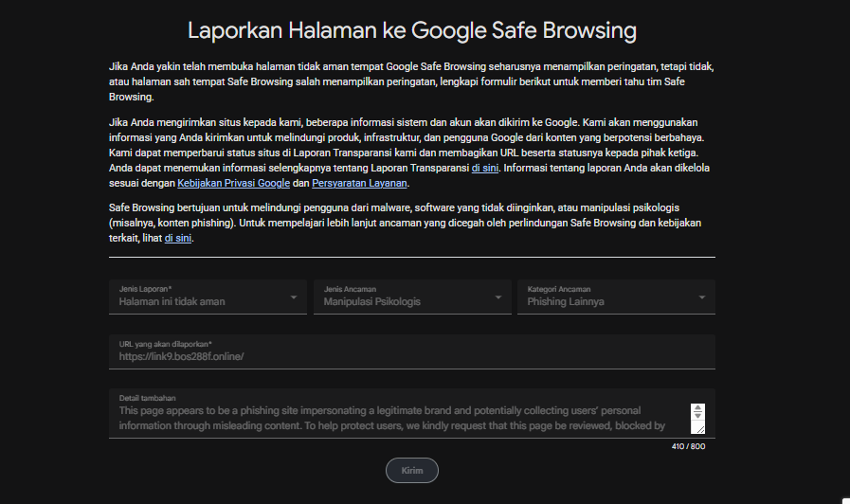Open the Kategori Ancaman dropdown
This screenshot has width=850, height=504.
pos(616,297)
